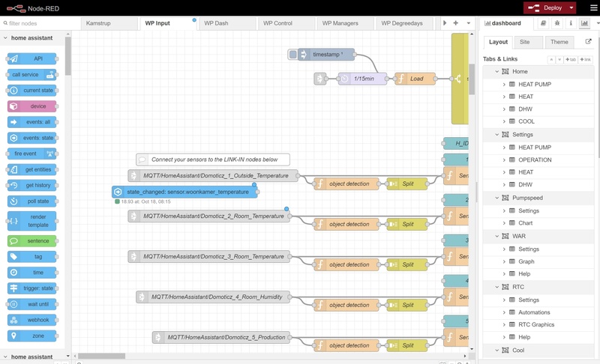Select the get history palette node
This screenshot has width=600, height=364.
31,185
